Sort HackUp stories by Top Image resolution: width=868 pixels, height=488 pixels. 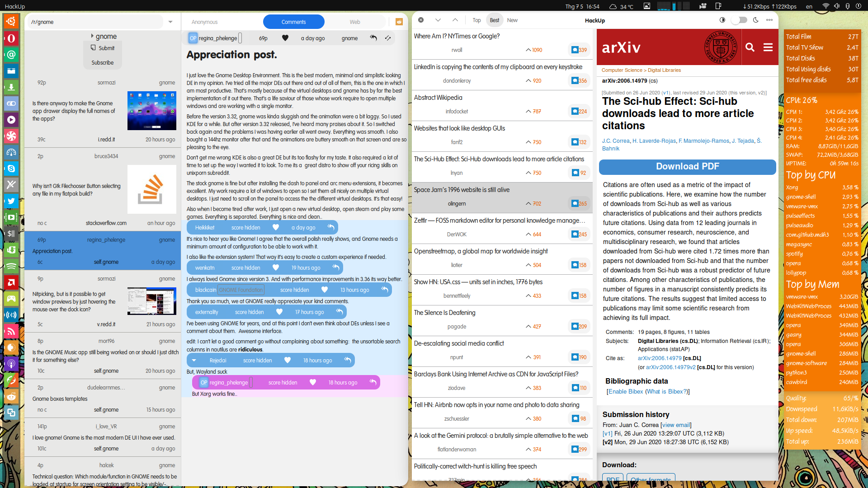pyautogui.click(x=477, y=20)
